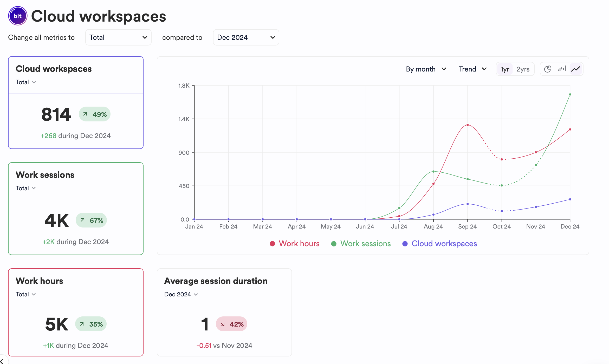Toggle Cloud workspaces series in legend
This screenshot has height=364, width=609.
(x=440, y=244)
